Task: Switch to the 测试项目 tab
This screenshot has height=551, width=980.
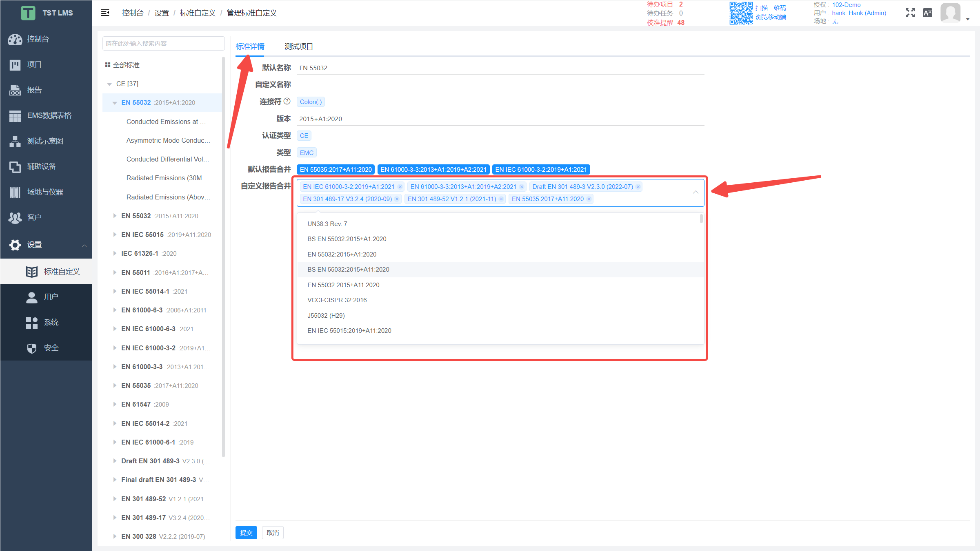Action: click(299, 46)
